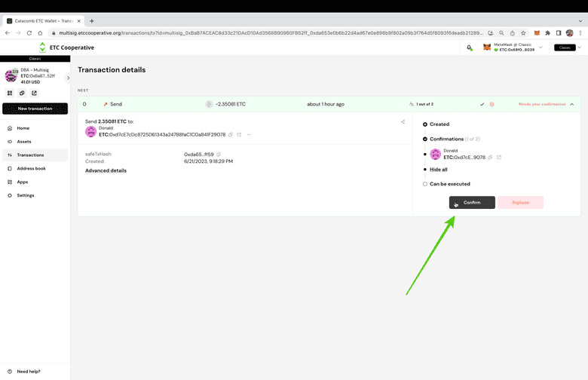Image resolution: width=588 pixels, height=380 pixels.
Task: Click the checkmark confirm icon in transaction row
Action: click(x=482, y=104)
